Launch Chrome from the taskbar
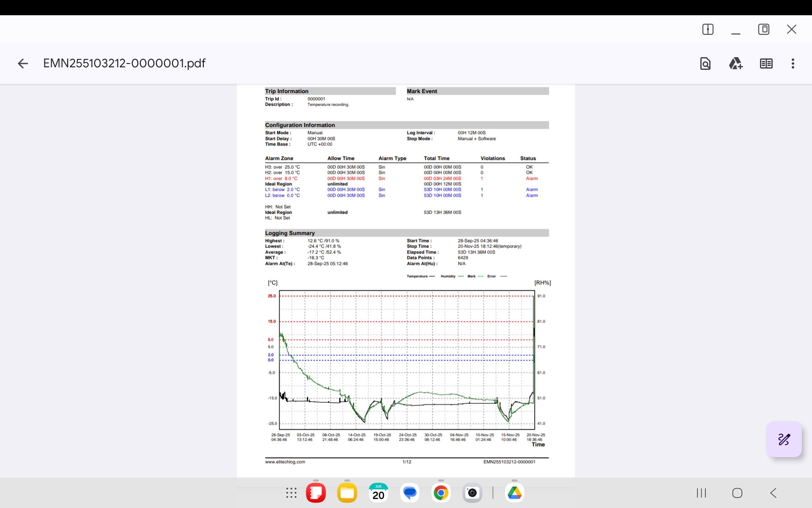The width and height of the screenshot is (812, 508). [441, 493]
